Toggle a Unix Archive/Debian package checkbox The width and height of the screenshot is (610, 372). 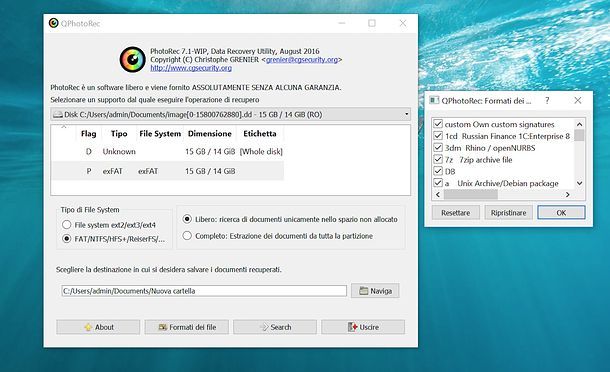coord(438,182)
